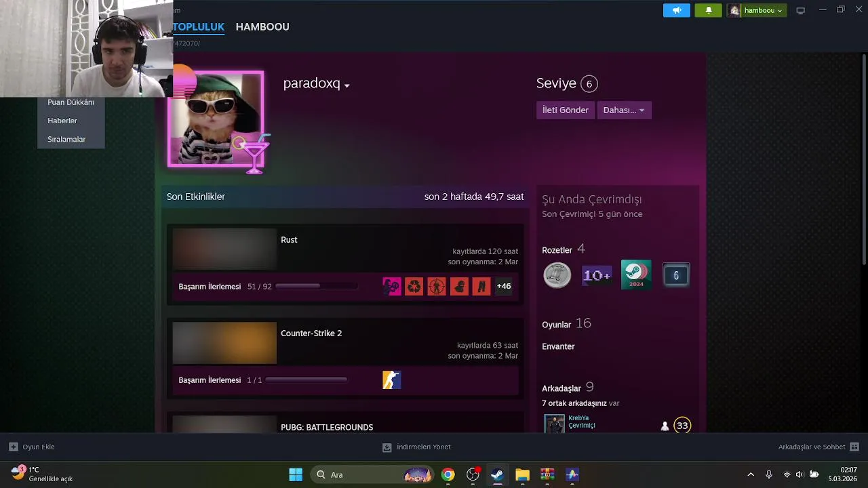Select Puan Dükkânı from the dropdown menu
The width and height of the screenshot is (868, 488).
71,102
